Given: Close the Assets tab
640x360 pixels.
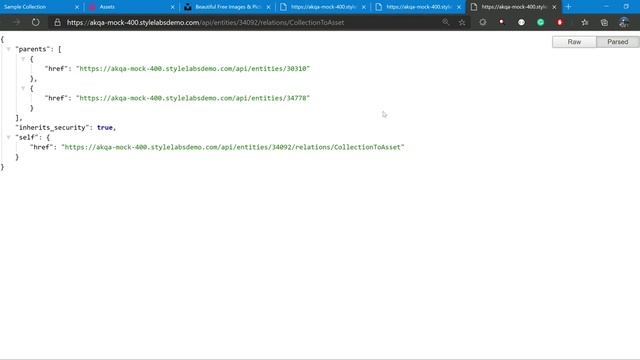Looking at the screenshot, I should pyautogui.click(x=172, y=7).
